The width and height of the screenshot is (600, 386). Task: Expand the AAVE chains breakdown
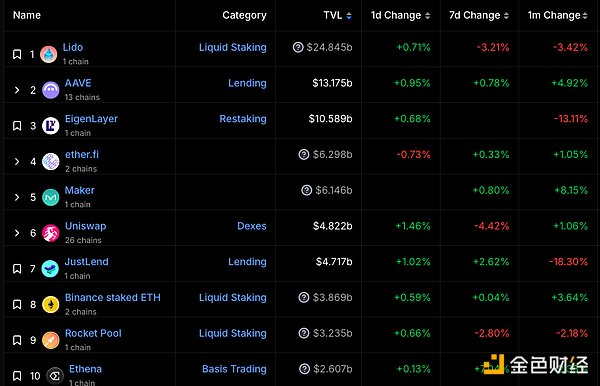[x=17, y=90]
